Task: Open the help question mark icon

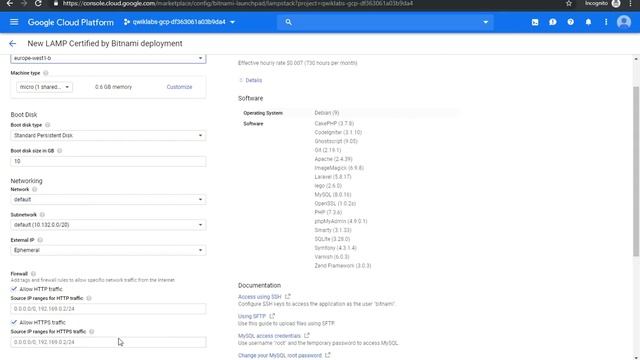Action: pos(570,22)
